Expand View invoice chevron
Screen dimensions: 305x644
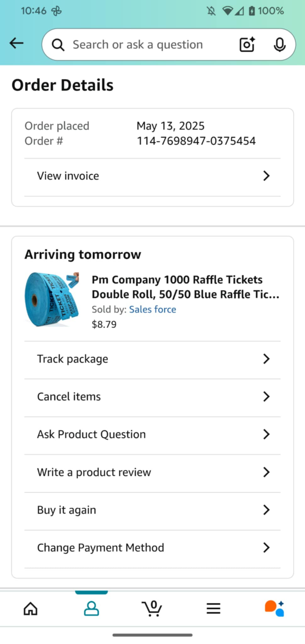click(266, 176)
